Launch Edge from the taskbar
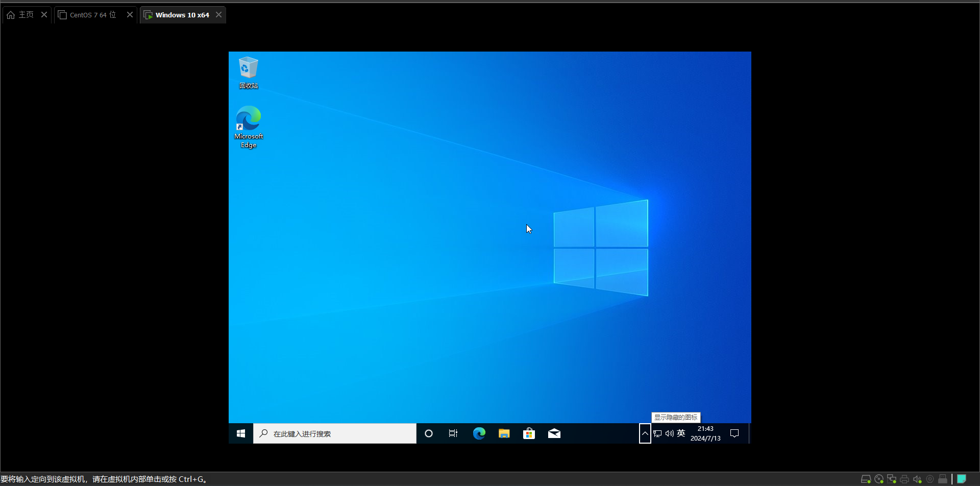Viewport: 980px width, 486px height. coord(479,433)
